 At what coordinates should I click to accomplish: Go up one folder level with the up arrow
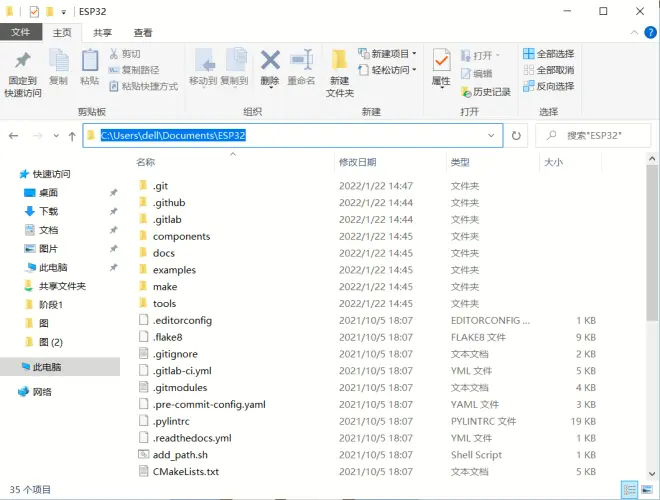click(72, 136)
